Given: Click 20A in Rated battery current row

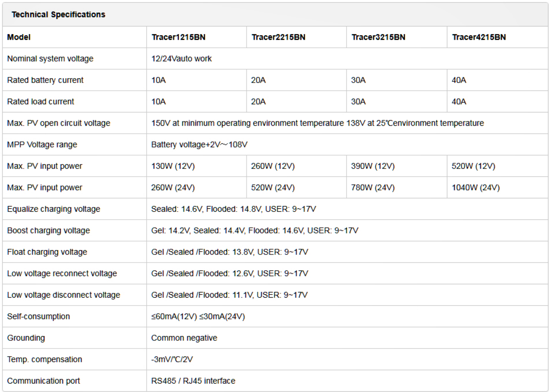Looking at the screenshot, I should coord(258,80).
